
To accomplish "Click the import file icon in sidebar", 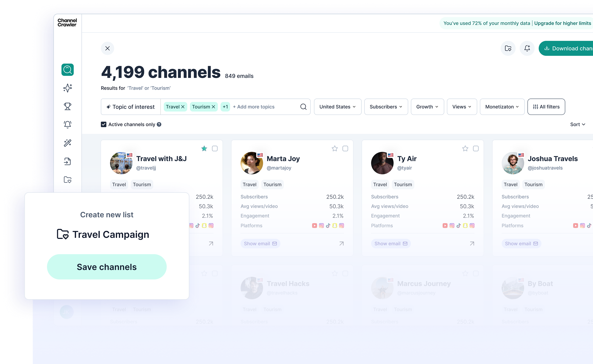I will [68, 161].
